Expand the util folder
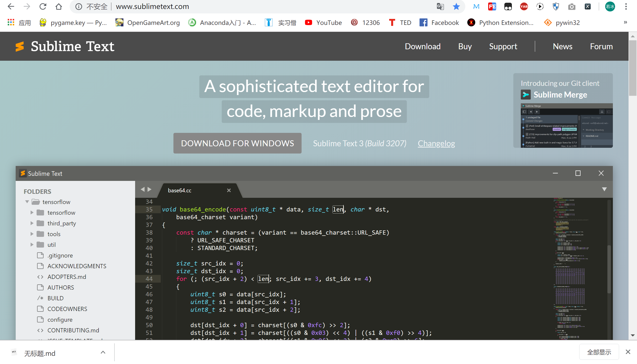The width and height of the screenshot is (637, 364). tap(32, 245)
